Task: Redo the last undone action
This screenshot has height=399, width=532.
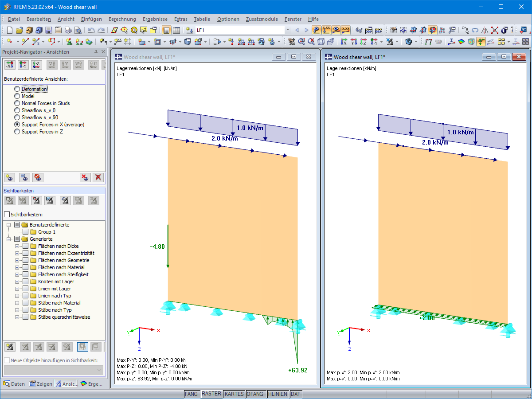Action: click(x=101, y=30)
